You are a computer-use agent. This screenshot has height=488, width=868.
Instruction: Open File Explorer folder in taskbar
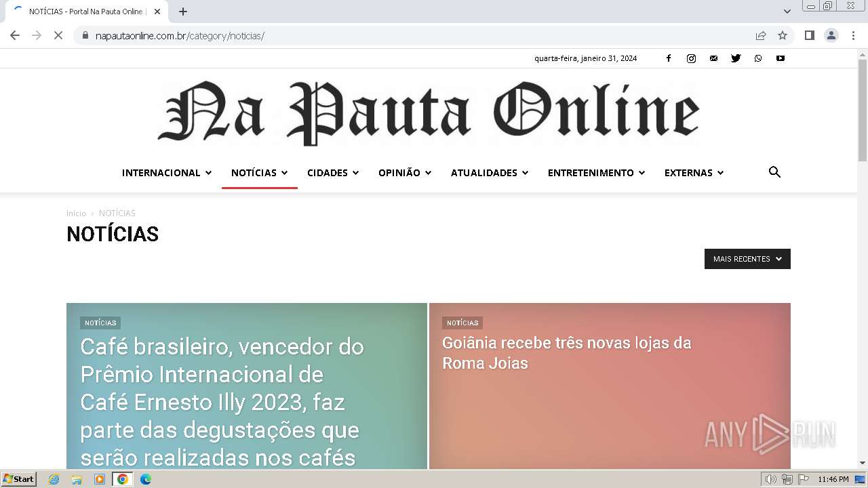77,479
